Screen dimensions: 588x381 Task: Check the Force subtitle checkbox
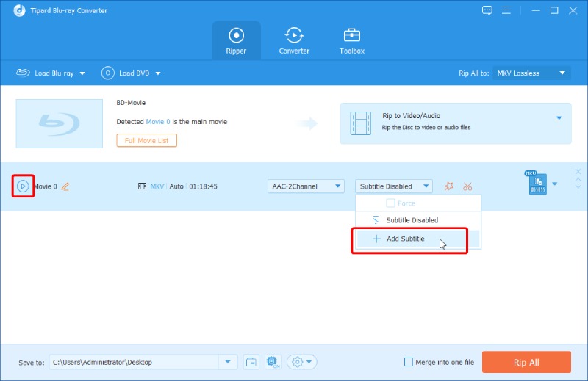pyautogui.click(x=390, y=203)
